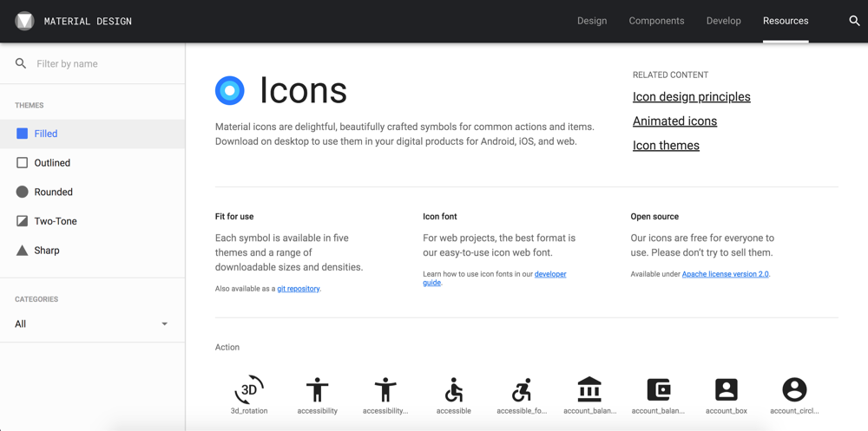Open the Icon design principles link
This screenshot has width=868, height=431.
coord(692,97)
